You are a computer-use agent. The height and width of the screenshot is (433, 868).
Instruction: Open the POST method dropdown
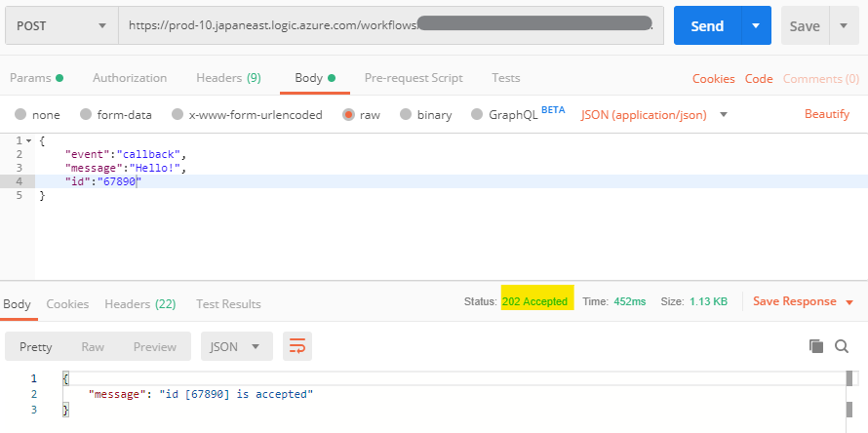click(60, 26)
